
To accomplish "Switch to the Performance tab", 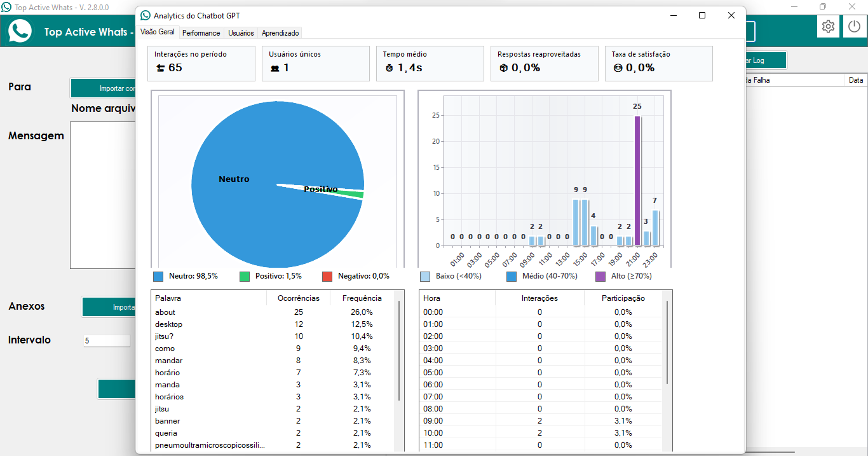I will coord(201,33).
